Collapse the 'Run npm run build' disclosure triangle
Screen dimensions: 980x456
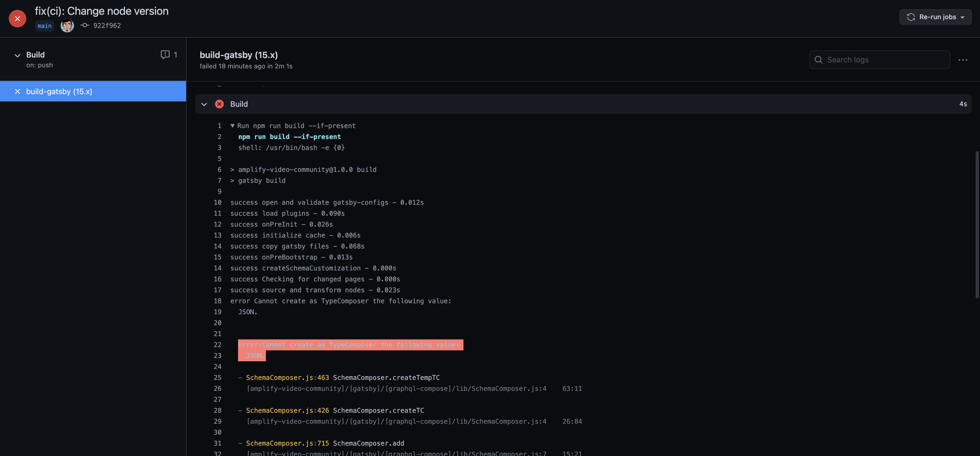(x=233, y=126)
